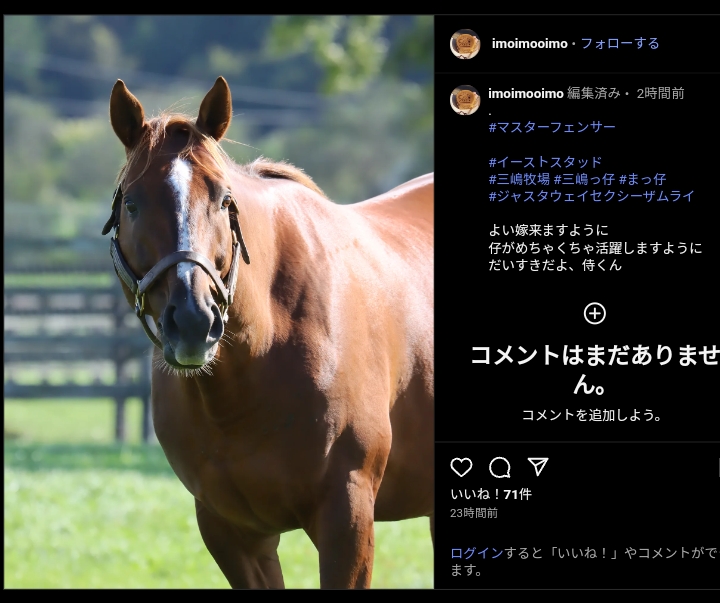Image resolution: width=720 pixels, height=603 pixels.
Task: Open the #三嶋っ仔 hashtag
Action: tap(584, 179)
